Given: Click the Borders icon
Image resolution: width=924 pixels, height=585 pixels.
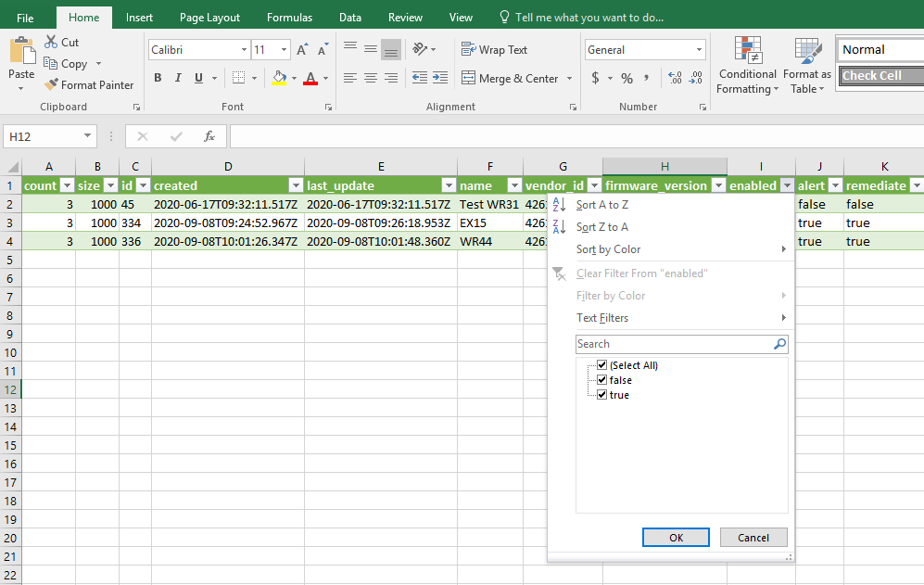Looking at the screenshot, I should (x=238, y=78).
